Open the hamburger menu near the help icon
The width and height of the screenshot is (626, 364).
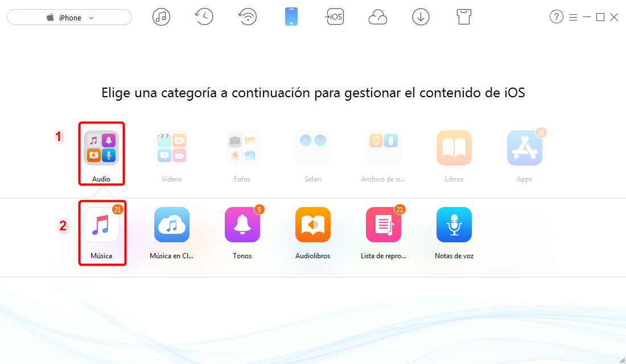pos(573,17)
